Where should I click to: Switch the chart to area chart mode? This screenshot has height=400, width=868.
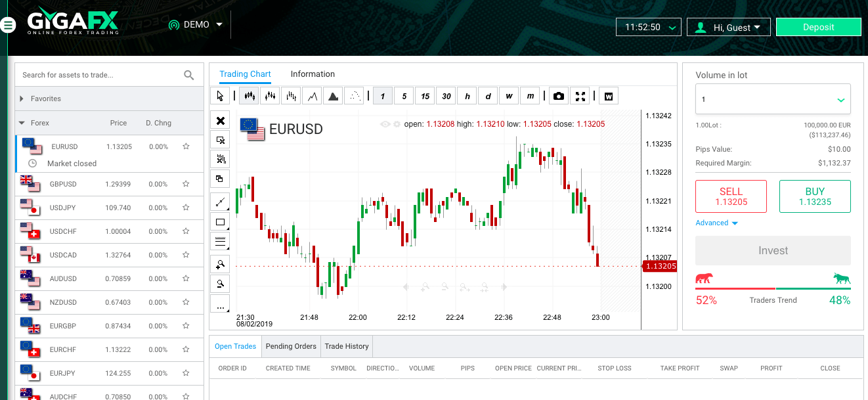click(x=332, y=95)
